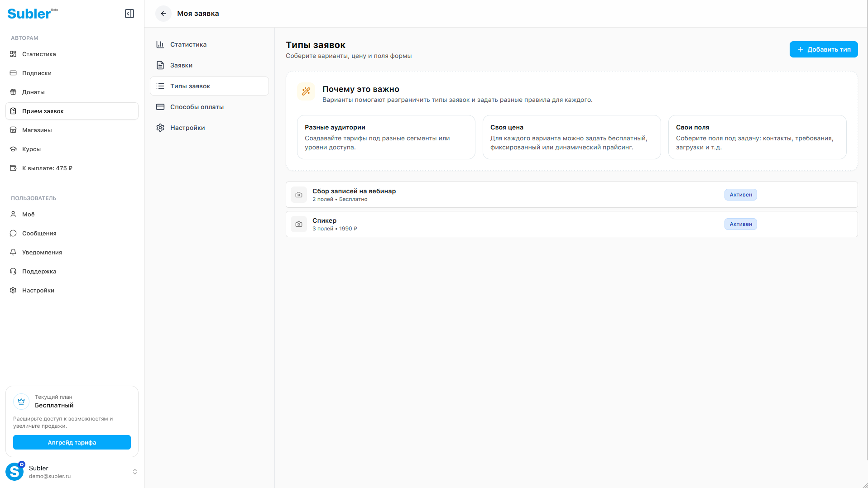This screenshot has width=868, height=488.
Task: Select the Разные аудитории info card
Action: (x=386, y=137)
